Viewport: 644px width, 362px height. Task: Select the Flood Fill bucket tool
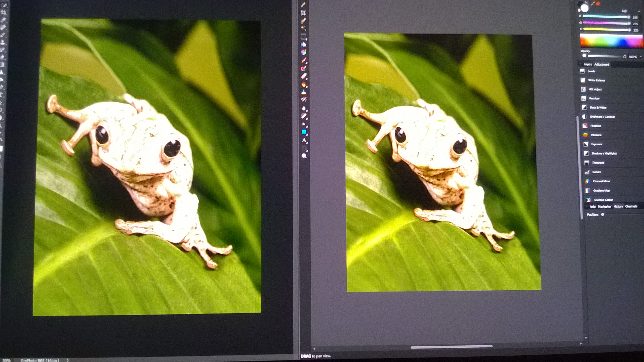click(304, 45)
